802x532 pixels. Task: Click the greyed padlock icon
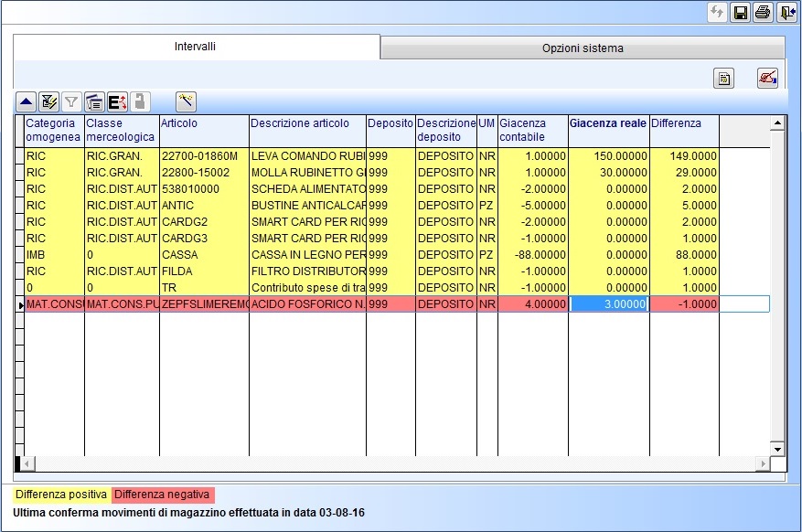(140, 102)
